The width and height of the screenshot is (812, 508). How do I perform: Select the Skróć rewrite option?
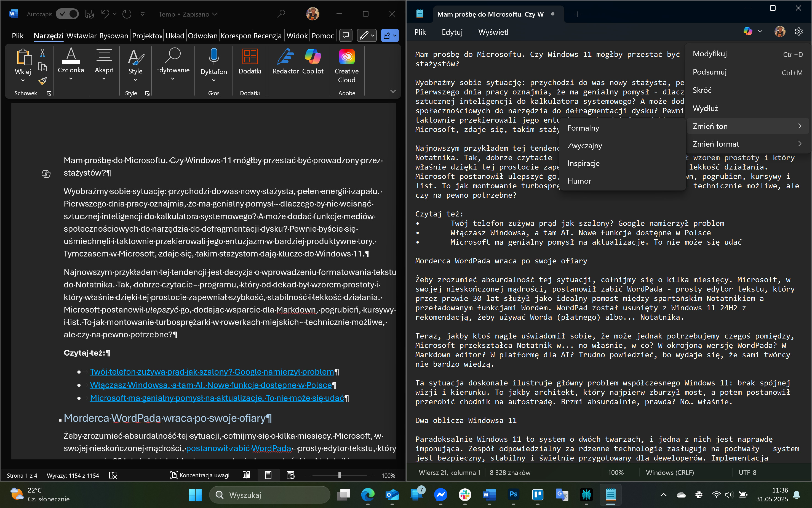click(x=747, y=90)
